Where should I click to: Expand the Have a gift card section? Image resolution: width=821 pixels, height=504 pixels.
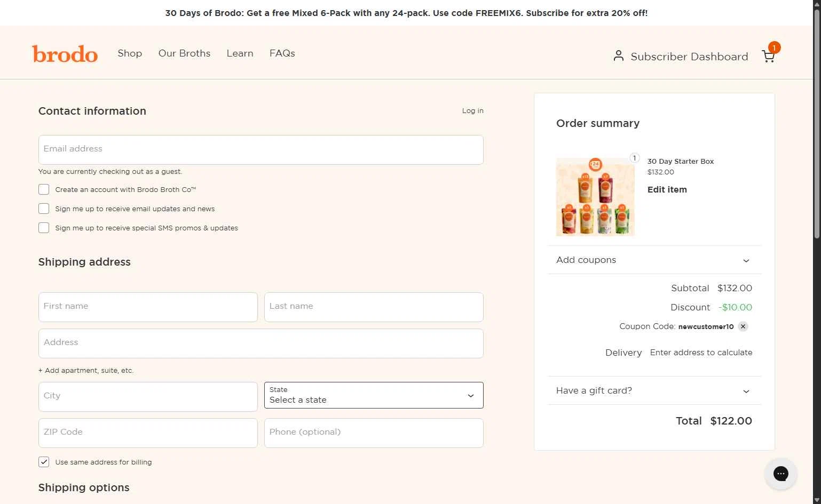tap(654, 390)
